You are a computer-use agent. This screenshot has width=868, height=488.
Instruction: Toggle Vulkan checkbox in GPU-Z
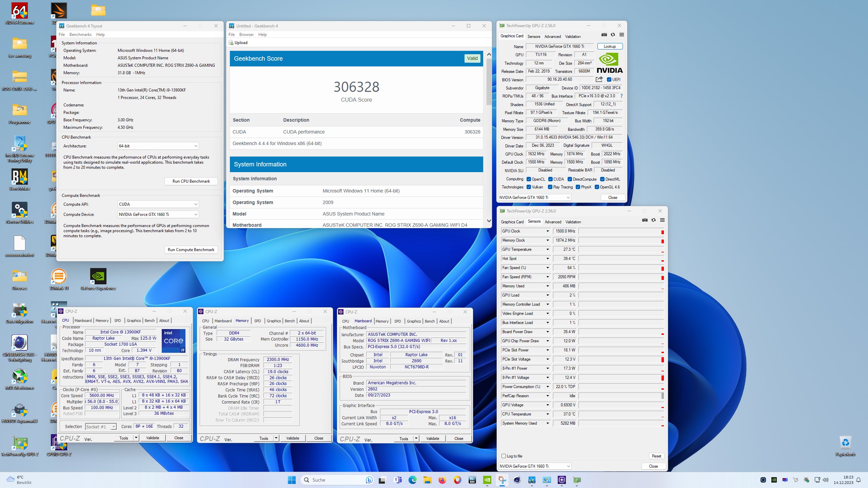click(529, 187)
